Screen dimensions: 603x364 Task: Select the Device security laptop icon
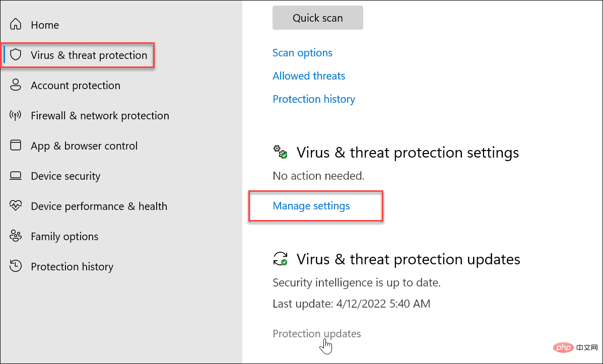point(16,176)
